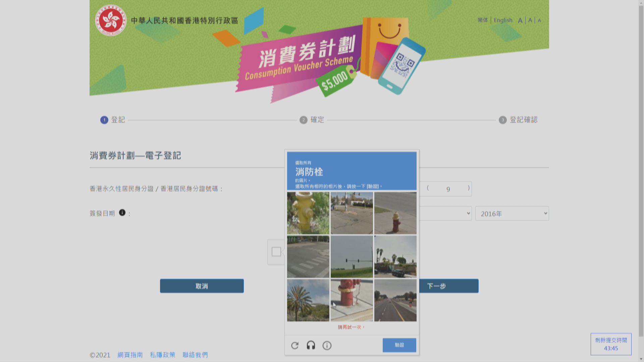Open the 2016年 year dropdown
Viewport: 644px width, 362px height.
[512, 213]
